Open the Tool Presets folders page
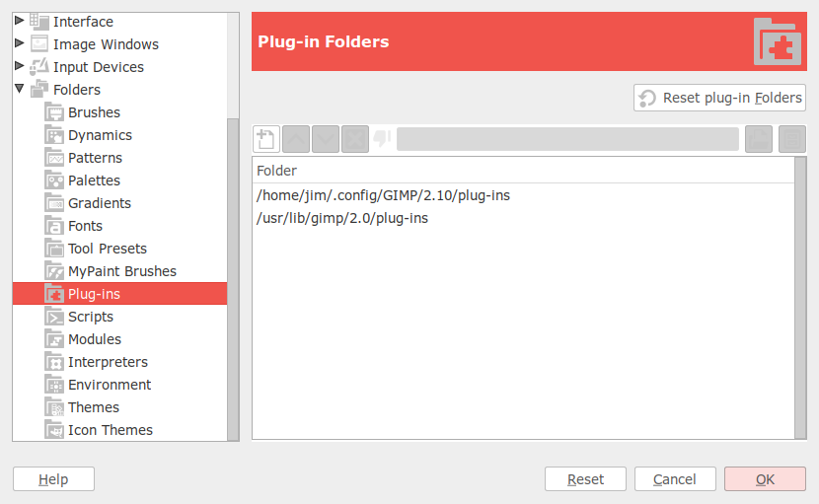 (108, 249)
